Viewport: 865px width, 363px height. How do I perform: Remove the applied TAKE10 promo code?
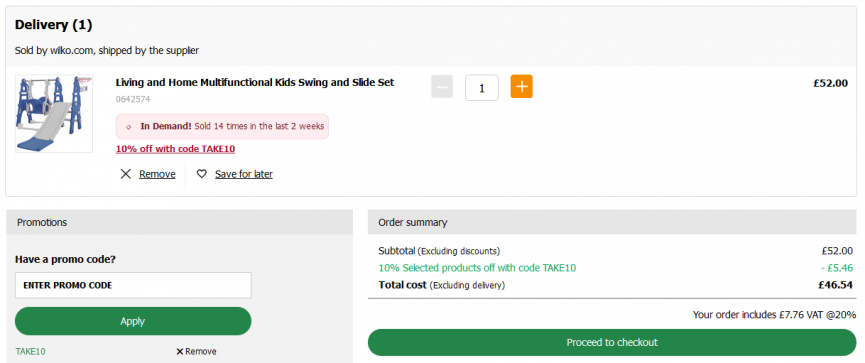click(x=196, y=351)
